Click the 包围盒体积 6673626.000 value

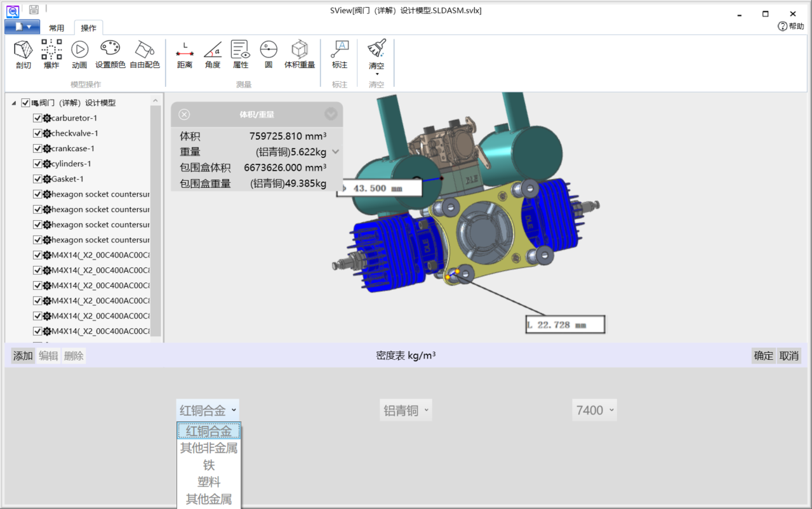coord(285,168)
